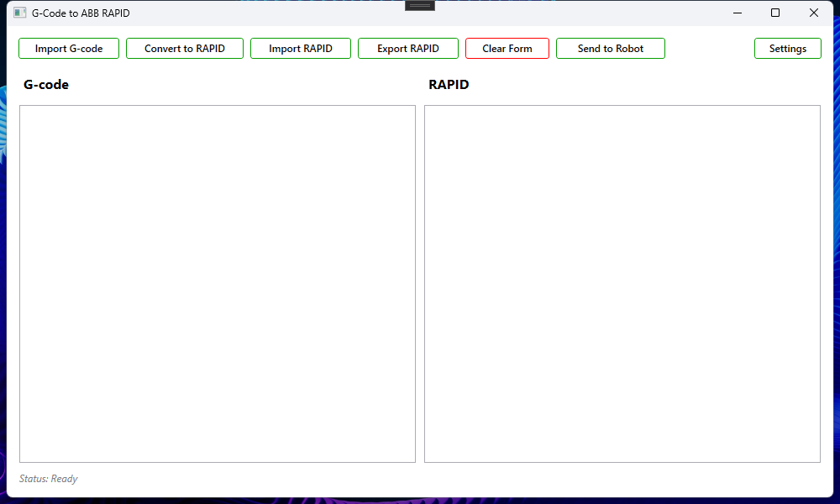This screenshot has height=504, width=840.
Task: Send the program to the robot
Action: click(x=611, y=49)
